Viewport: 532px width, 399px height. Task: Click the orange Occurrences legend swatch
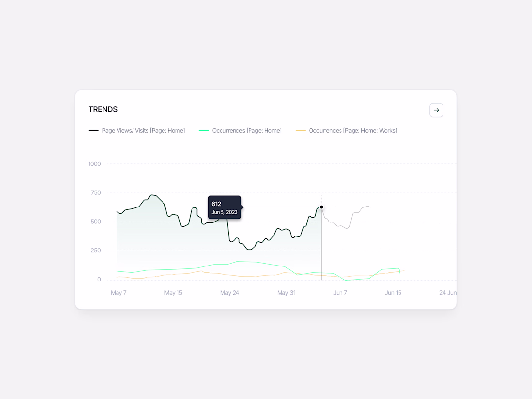(x=300, y=131)
